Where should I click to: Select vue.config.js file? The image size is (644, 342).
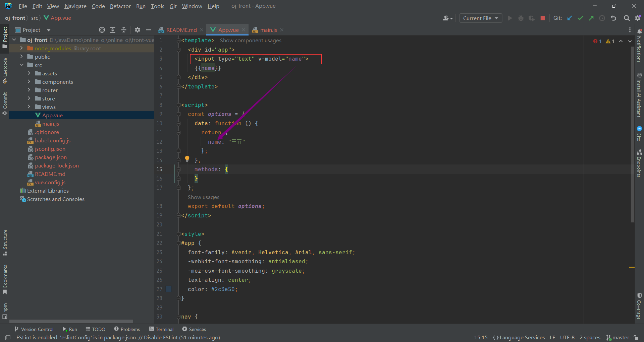[x=50, y=182]
